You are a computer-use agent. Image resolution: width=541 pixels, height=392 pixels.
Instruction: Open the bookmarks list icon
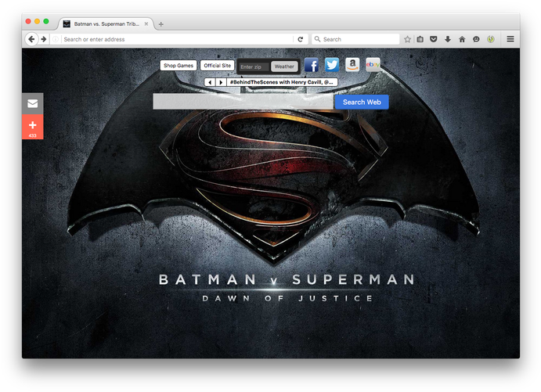[420, 39]
